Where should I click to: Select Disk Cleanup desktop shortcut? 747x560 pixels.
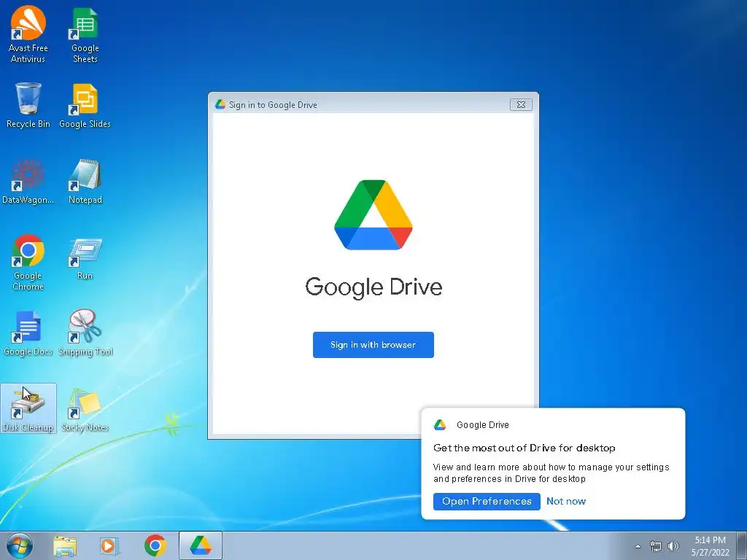tap(28, 408)
